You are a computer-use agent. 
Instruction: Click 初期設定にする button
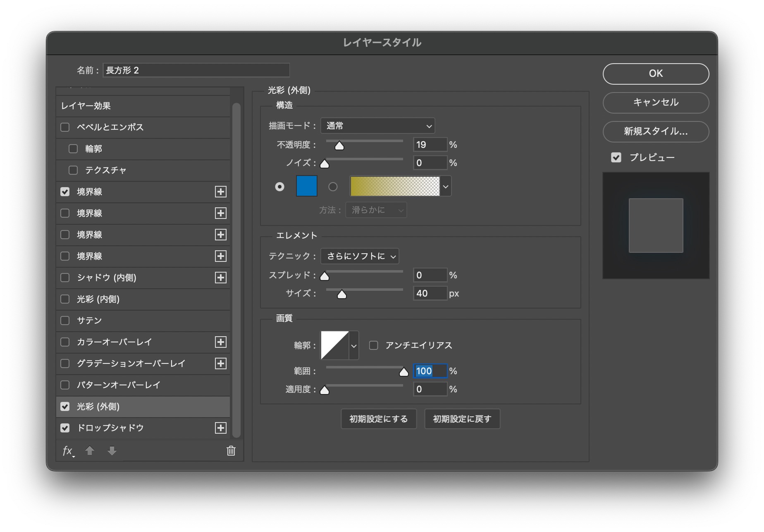(379, 419)
